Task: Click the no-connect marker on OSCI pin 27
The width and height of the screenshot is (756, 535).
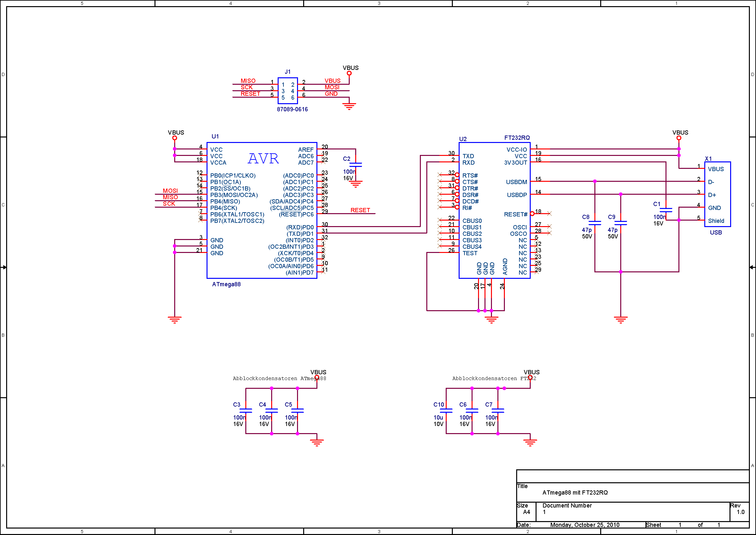Action: pos(549,226)
